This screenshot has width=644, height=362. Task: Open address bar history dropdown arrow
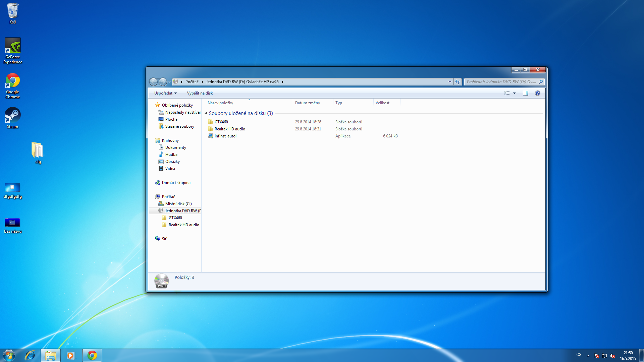tap(450, 82)
